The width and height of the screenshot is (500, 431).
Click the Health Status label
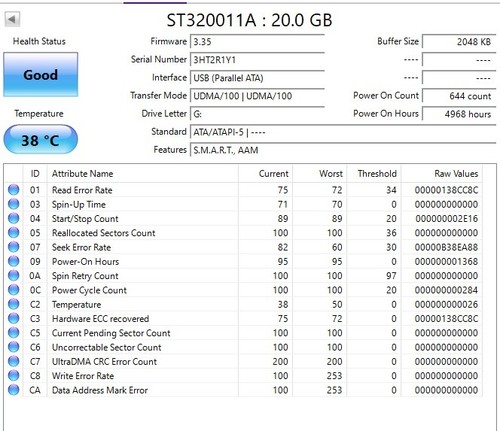(39, 41)
